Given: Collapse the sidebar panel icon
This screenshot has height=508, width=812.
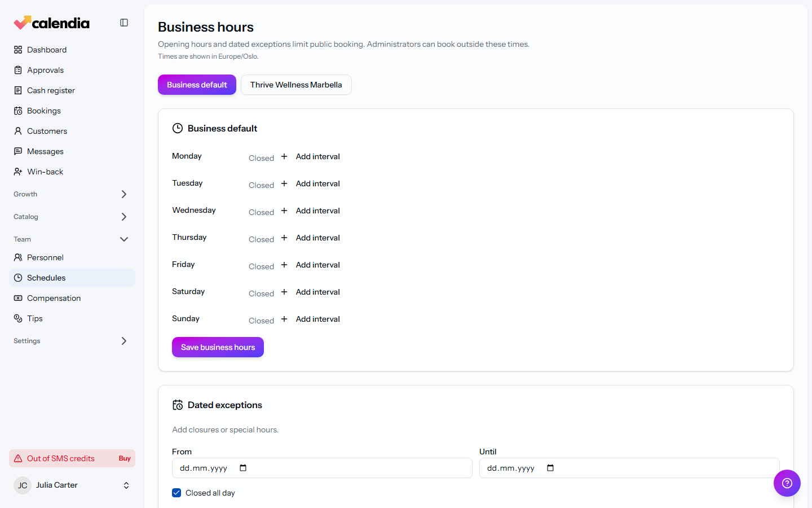Looking at the screenshot, I should [124, 23].
